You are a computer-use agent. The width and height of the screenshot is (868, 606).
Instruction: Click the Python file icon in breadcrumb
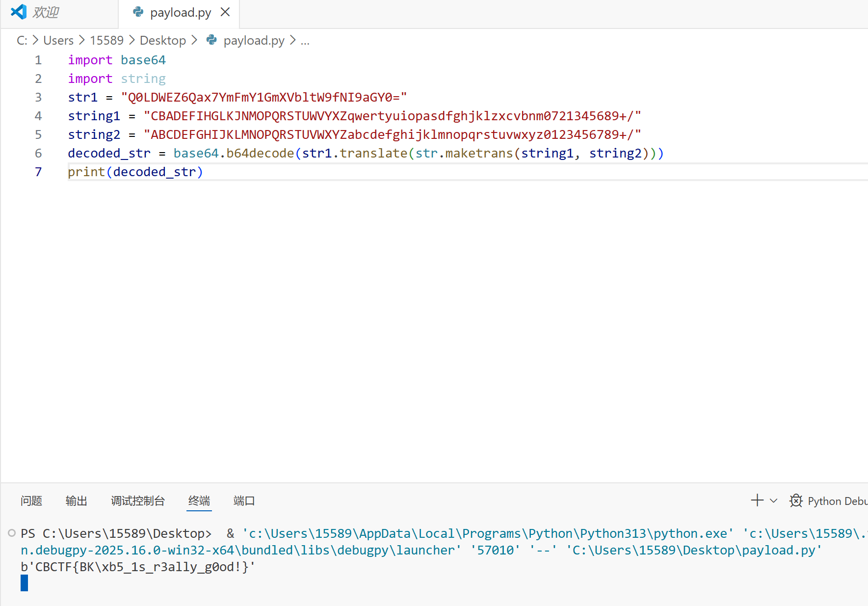point(211,40)
